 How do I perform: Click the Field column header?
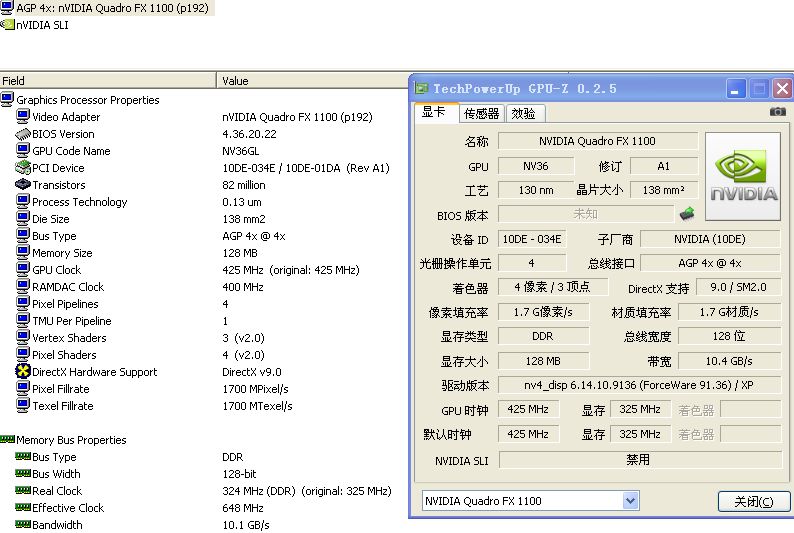tap(108, 81)
